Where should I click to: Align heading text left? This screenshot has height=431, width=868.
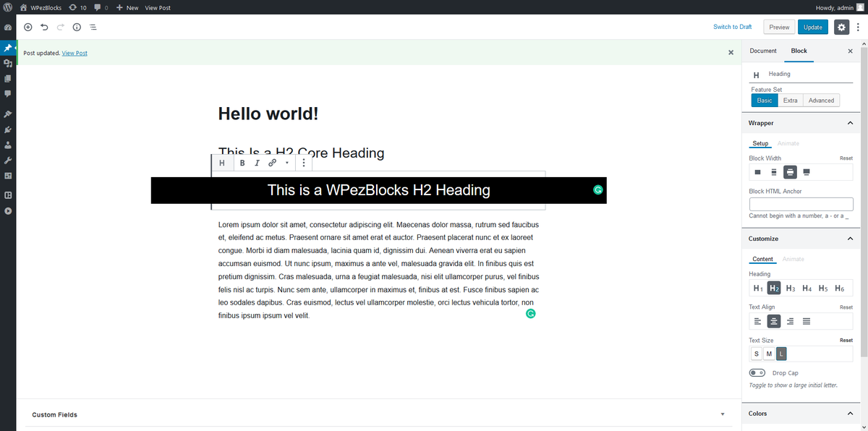(x=758, y=321)
